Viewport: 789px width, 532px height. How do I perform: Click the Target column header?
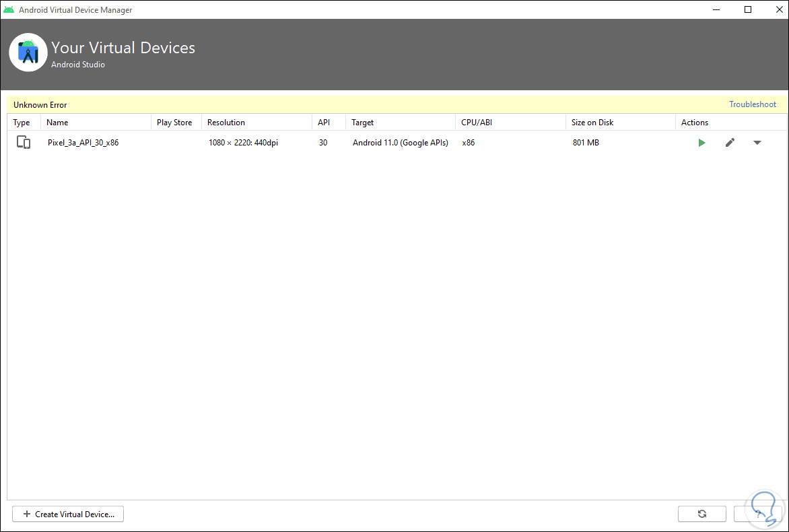(x=362, y=123)
